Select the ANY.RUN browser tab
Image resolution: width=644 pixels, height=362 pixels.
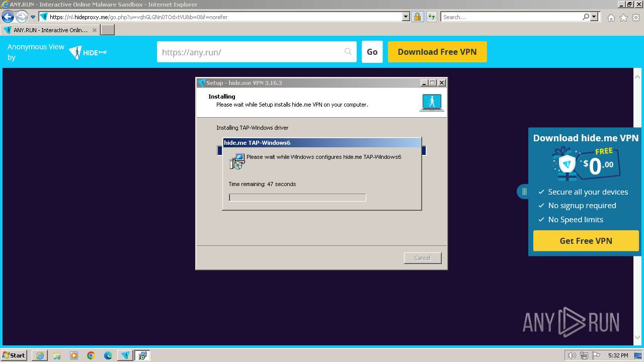[50, 30]
